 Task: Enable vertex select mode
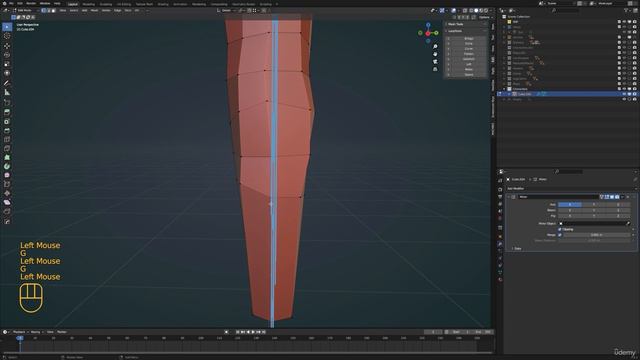click(44, 11)
